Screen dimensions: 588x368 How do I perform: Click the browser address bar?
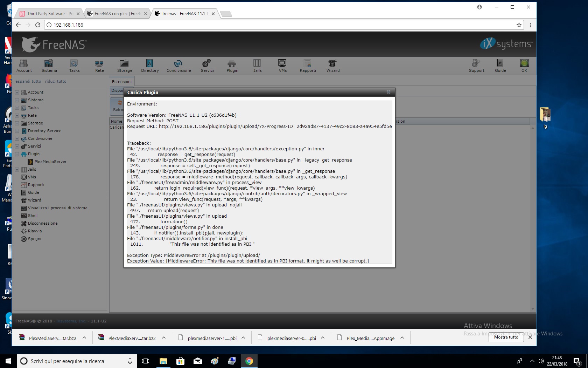click(283, 25)
